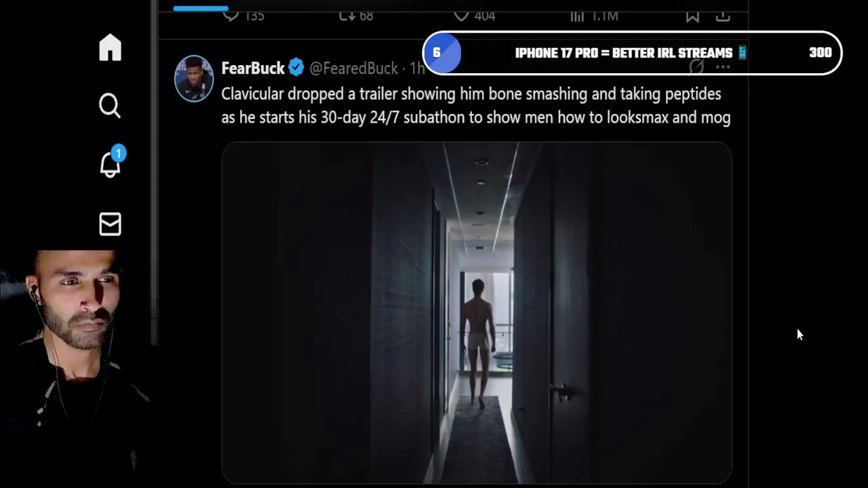Open Notifications bell with 1 badge
868x488 pixels.
(x=111, y=163)
